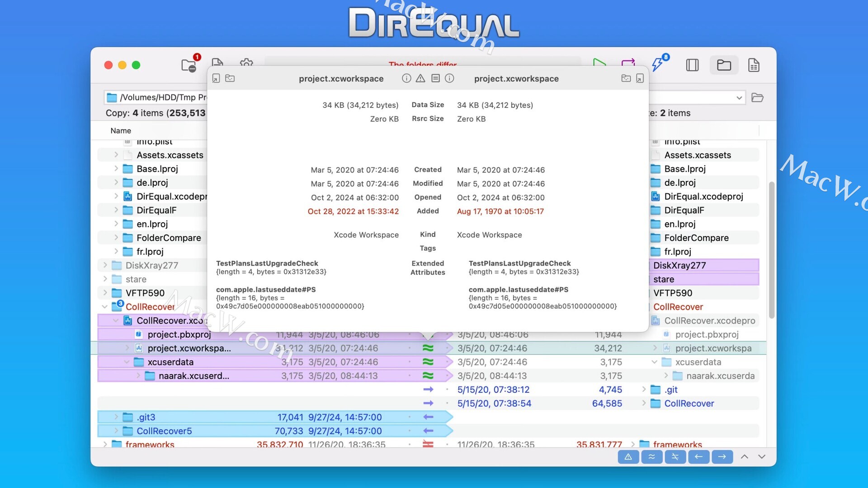The image size is (868, 488).
Task: Click the Name column header
Action: [121, 131]
